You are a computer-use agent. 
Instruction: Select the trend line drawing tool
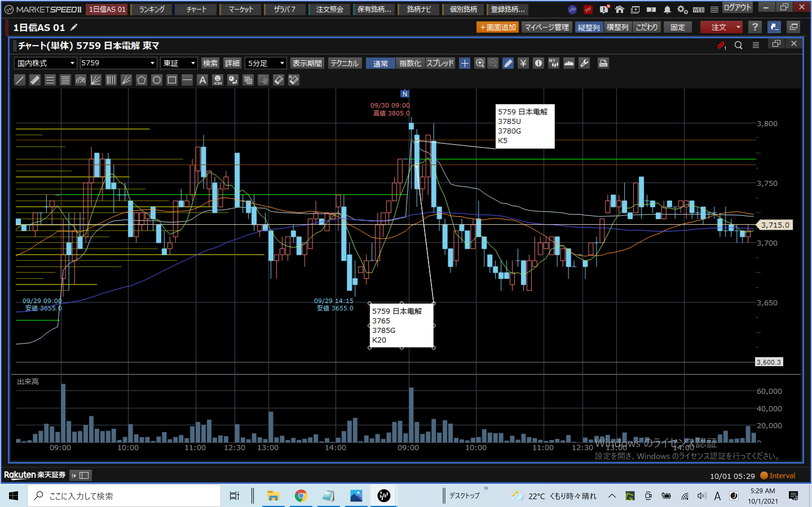[x=20, y=80]
